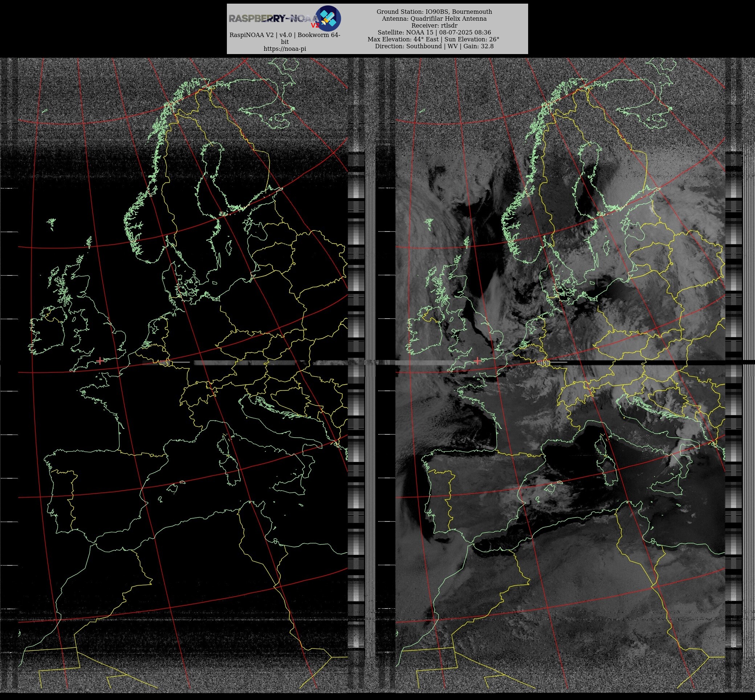Click the red ground station cross in the right cloud image
The image size is (755, 700).
tap(477, 361)
